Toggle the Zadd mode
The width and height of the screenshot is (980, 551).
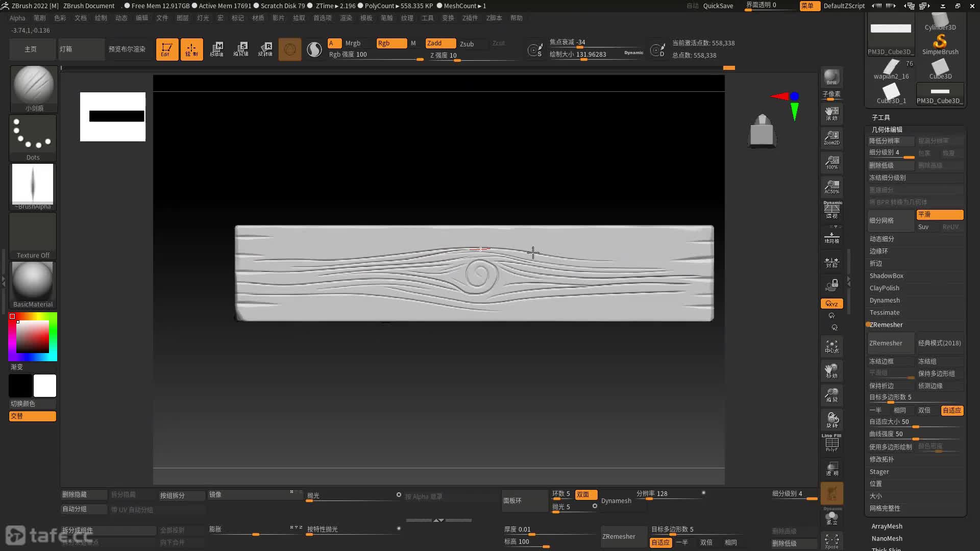(440, 43)
